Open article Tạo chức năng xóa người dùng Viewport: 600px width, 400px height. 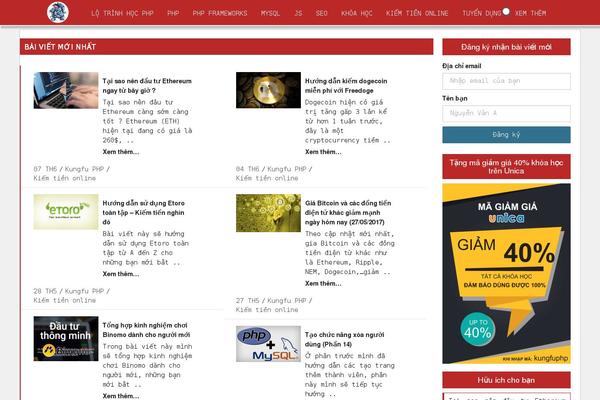(x=344, y=340)
